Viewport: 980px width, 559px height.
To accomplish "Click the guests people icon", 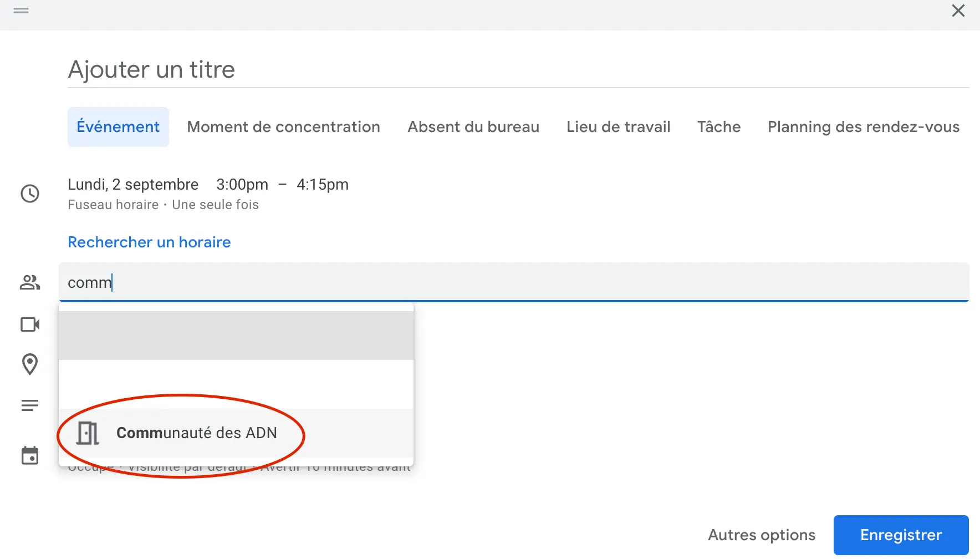I will (30, 282).
